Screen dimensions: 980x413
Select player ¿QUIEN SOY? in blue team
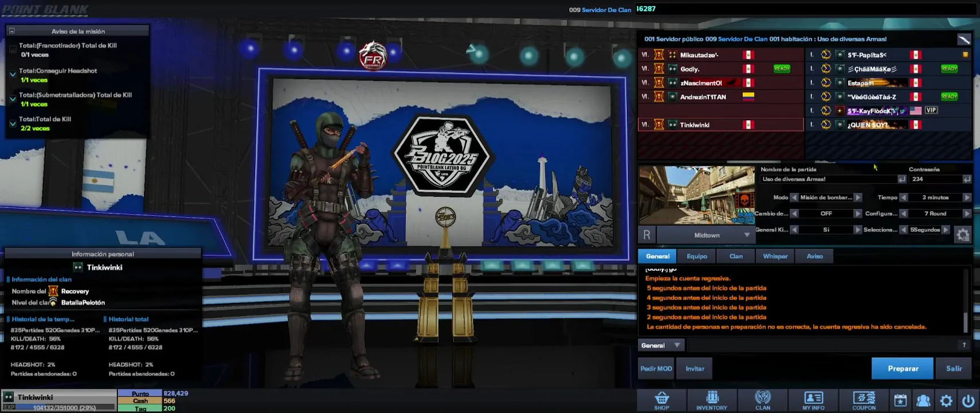pos(888,124)
